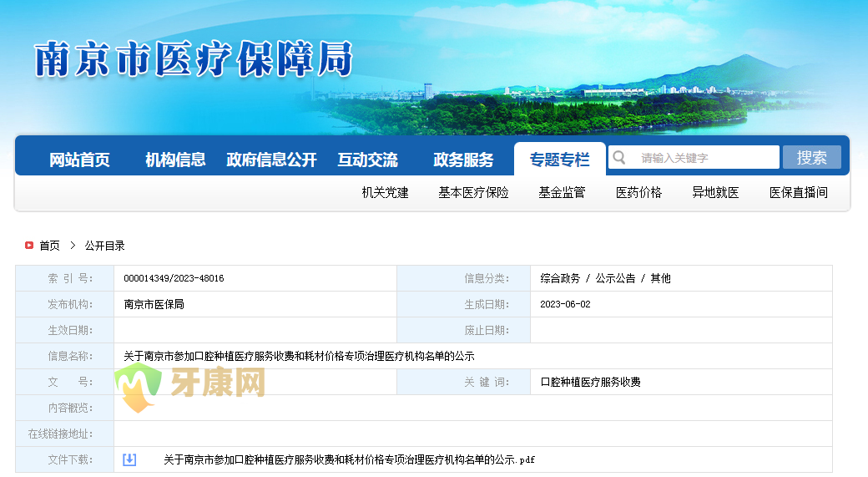Screen dimensions: 868x477
Task: Go to 医药价格 submenu
Action: point(638,192)
